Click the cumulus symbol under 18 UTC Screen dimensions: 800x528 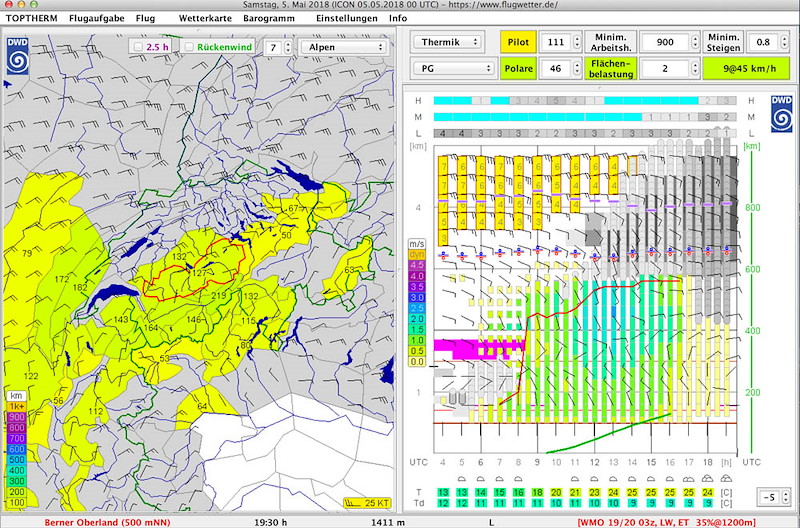point(708,479)
